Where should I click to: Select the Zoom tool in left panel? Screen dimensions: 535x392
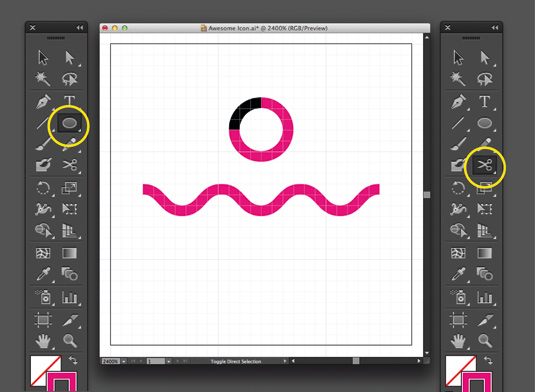[70, 340]
